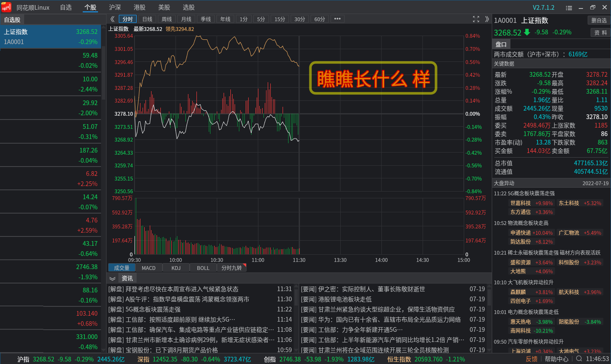Switch chart to 60分 period
The width and height of the screenshot is (611, 364).
(x=320, y=19)
